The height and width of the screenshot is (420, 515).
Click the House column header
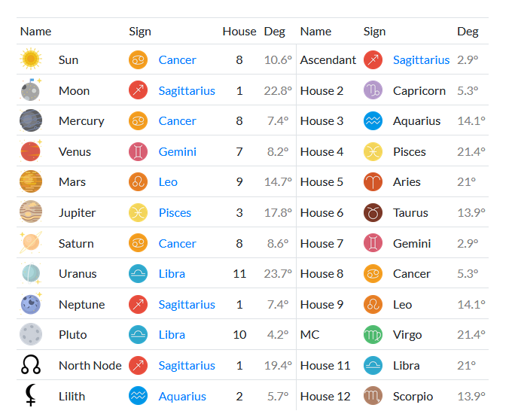[x=239, y=32]
